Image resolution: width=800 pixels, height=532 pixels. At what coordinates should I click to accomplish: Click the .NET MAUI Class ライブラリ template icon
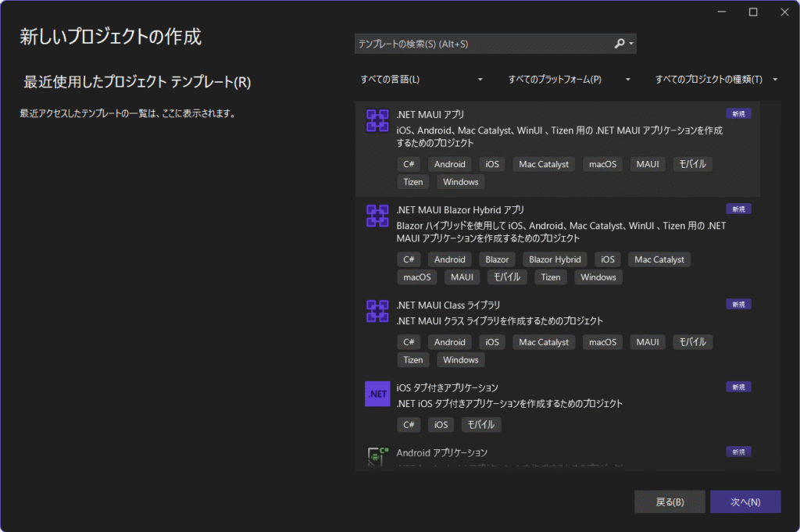[x=377, y=311]
